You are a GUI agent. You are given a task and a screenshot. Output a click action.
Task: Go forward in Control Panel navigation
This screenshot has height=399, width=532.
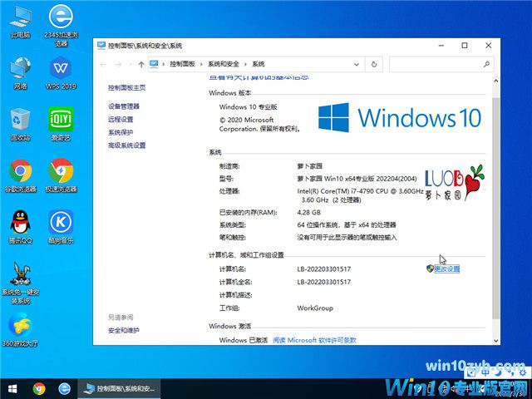[118, 64]
